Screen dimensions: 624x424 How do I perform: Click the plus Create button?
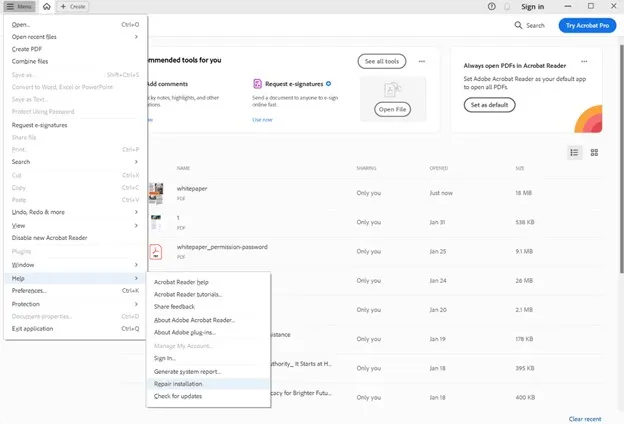point(73,6)
